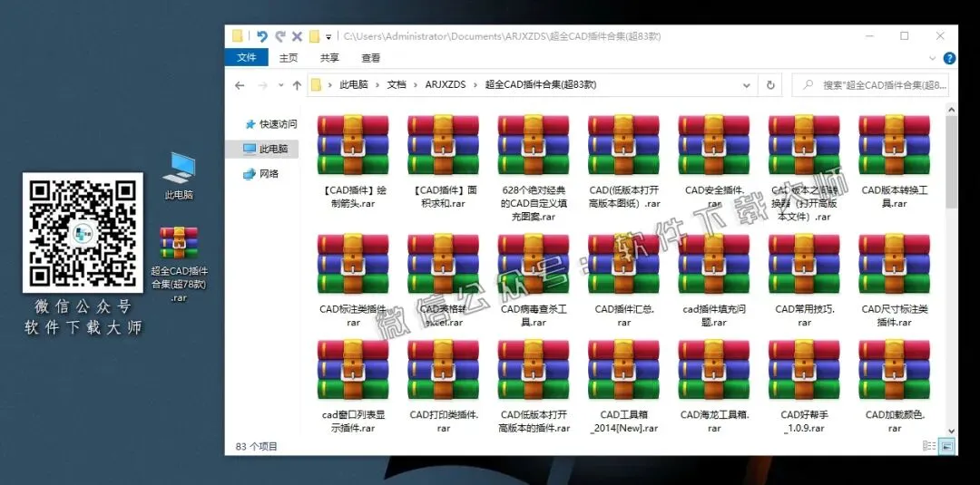Image resolution: width=980 pixels, height=485 pixels.
Task: Click the Delete X icon in quick access toolbar
Action: [x=298, y=36]
